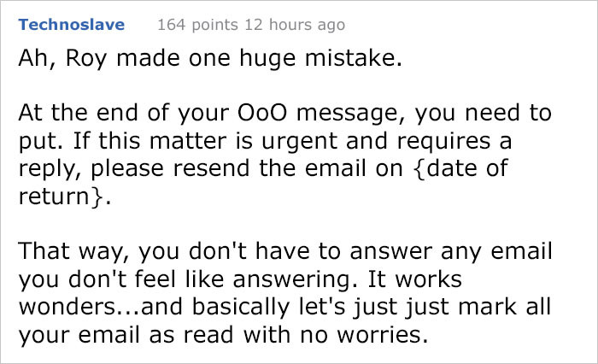
Task: Click the "12 hours ago" timestamp
Action: click(290, 25)
